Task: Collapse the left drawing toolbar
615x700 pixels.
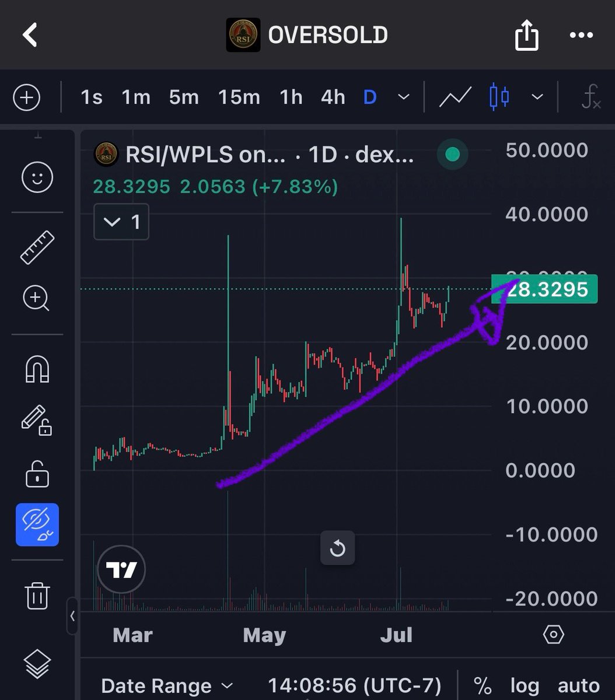Action: (x=72, y=615)
